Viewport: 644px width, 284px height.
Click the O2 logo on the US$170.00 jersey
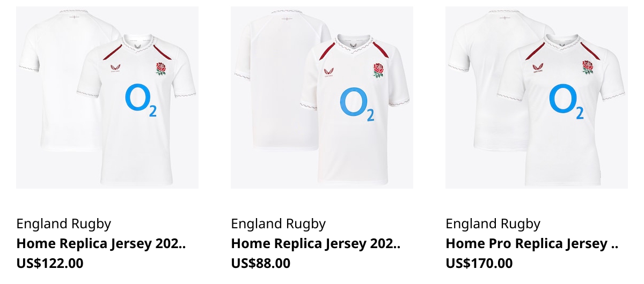566,102
